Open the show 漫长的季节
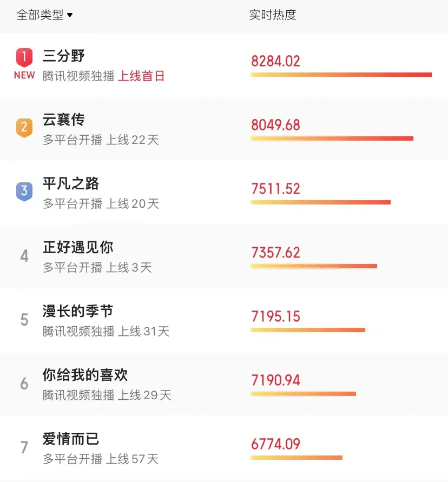448x482 pixels. tap(78, 311)
